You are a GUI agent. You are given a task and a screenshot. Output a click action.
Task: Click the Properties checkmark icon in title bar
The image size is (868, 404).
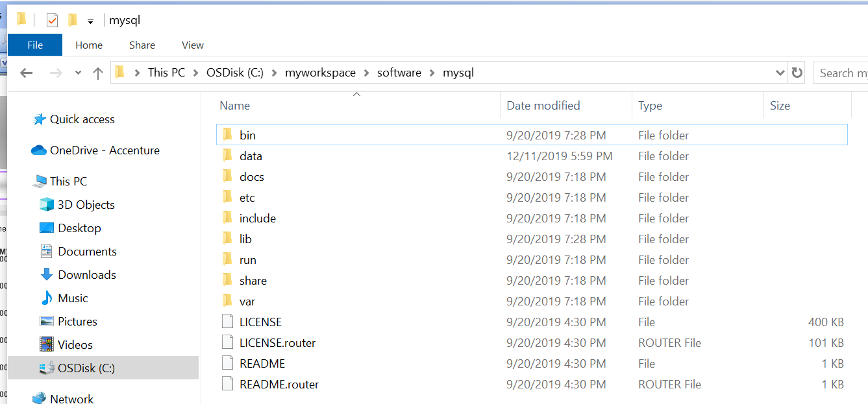[x=53, y=20]
